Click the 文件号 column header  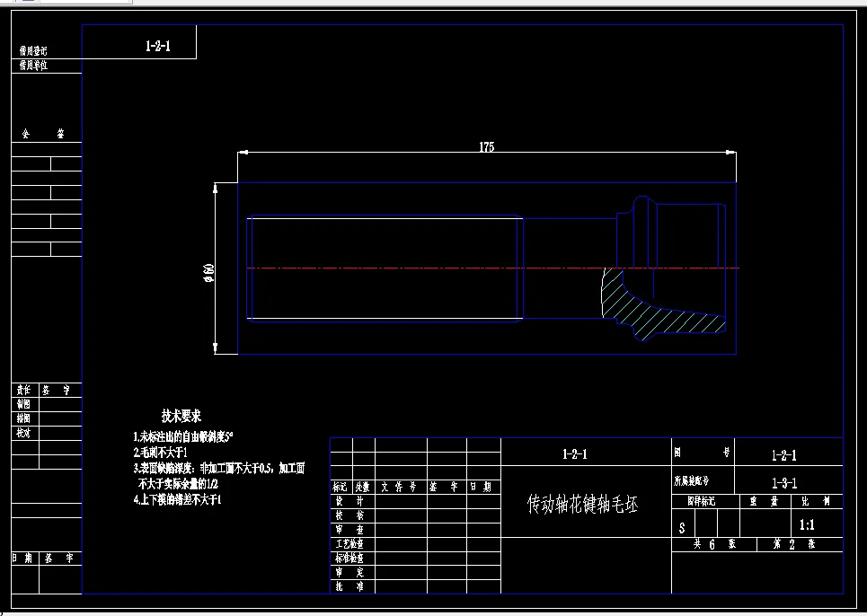tap(399, 487)
